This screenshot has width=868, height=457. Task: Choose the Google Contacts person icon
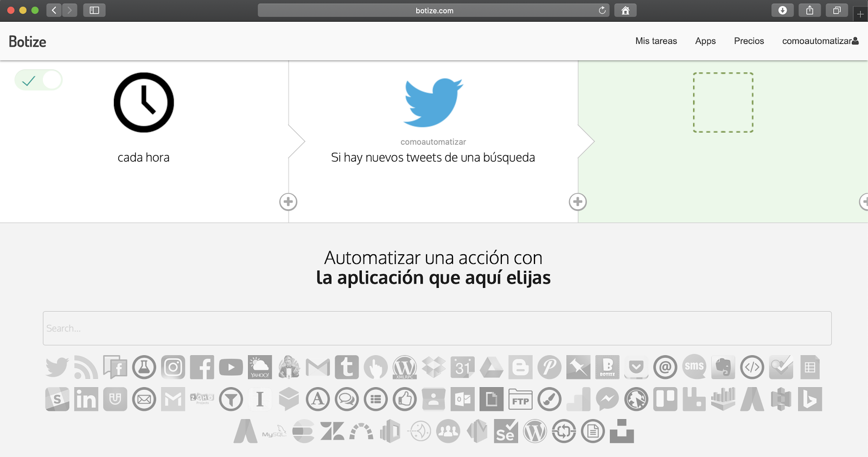click(433, 400)
